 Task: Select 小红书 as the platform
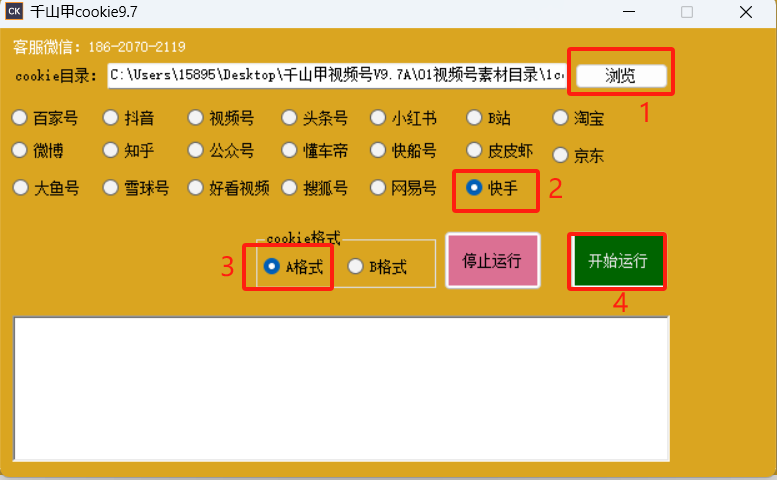click(378, 118)
